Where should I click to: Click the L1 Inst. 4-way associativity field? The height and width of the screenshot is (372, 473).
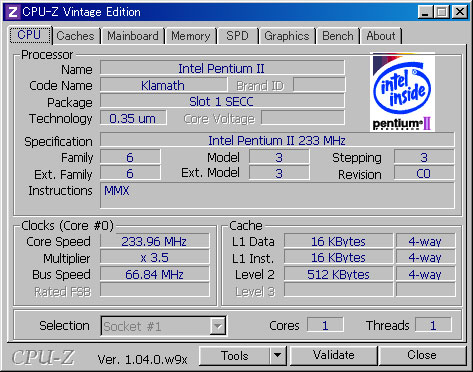pyautogui.click(x=425, y=257)
